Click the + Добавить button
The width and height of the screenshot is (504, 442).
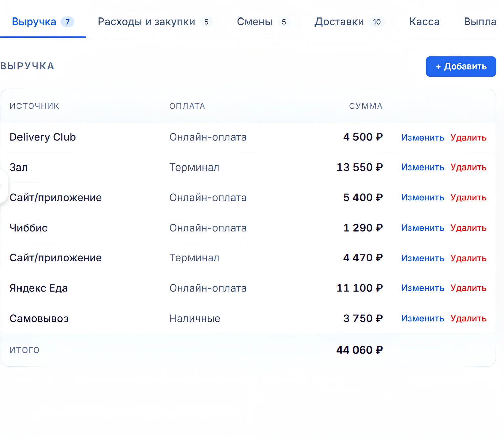pos(461,66)
